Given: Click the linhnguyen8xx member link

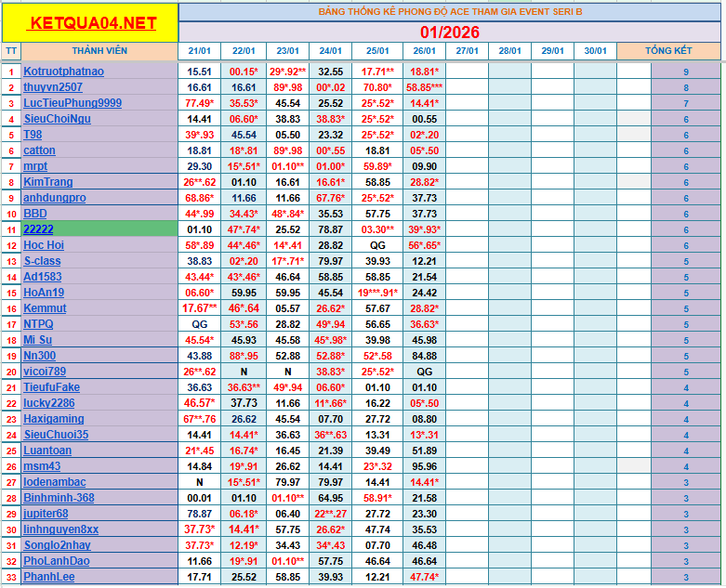Looking at the screenshot, I should click(x=60, y=529).
